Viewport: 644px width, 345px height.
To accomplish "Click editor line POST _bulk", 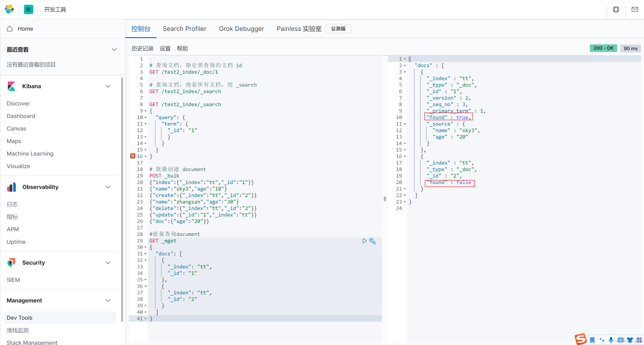I will (164, 176).
